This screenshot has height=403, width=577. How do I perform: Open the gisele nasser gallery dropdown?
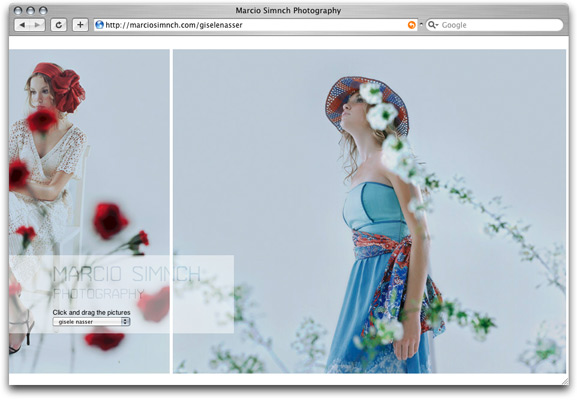(x=91, y=322)
